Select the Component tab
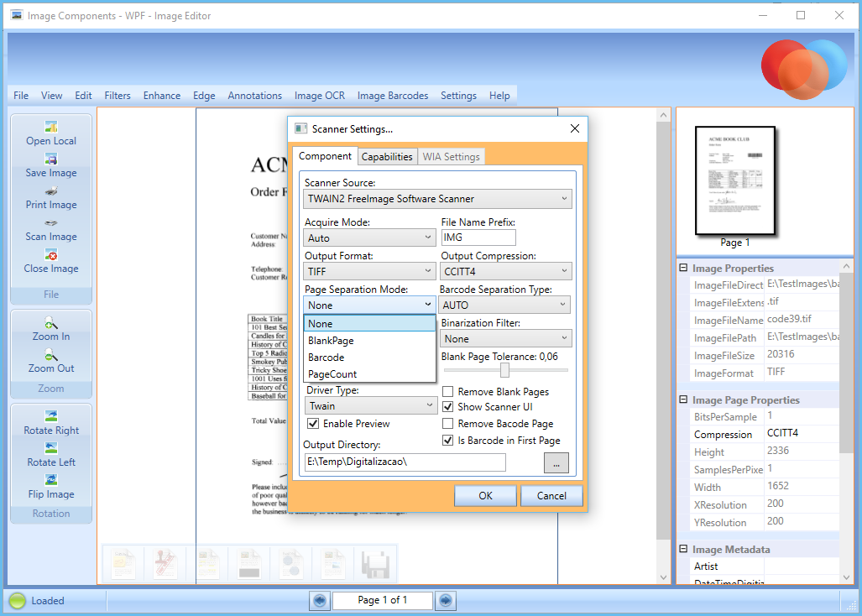This screenshot has height=616, width=862. [x=325, y=156]
